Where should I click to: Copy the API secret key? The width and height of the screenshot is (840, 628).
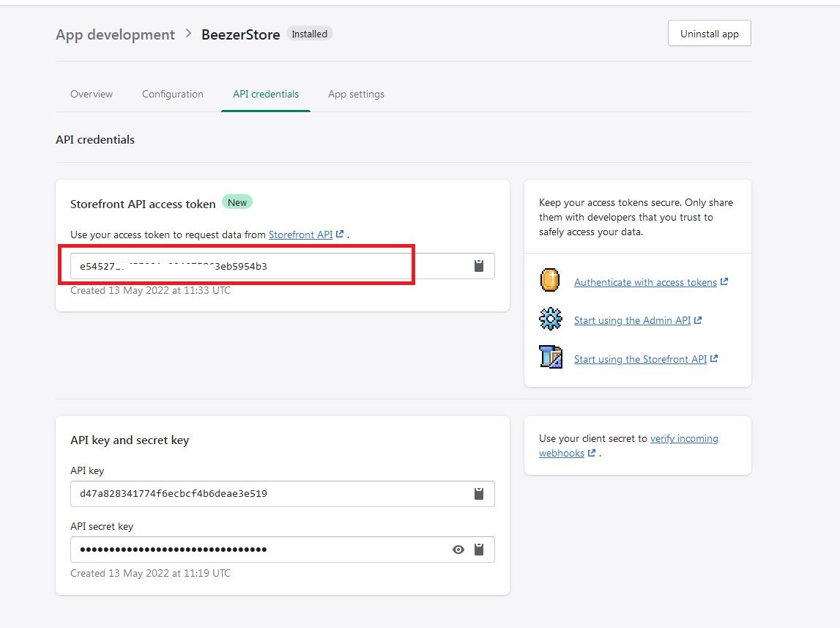click(x=479, y=550)
